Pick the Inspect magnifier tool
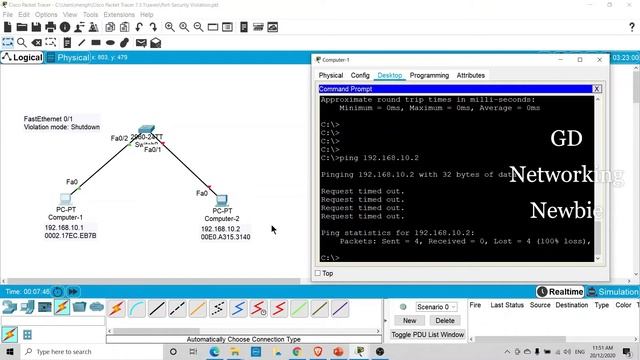640x360 pixels. pyautogui.click(x=22, y=42)
